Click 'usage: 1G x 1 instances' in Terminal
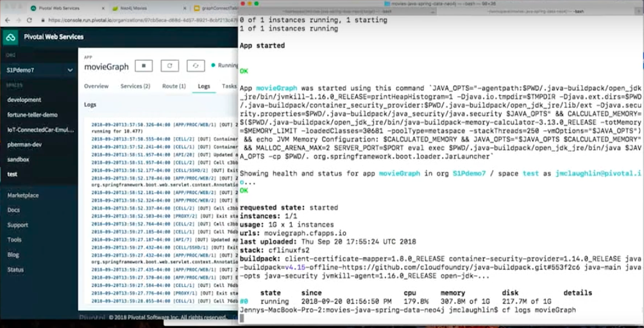The width and height of the screenshot is (644, 328). tap(287, 225)
